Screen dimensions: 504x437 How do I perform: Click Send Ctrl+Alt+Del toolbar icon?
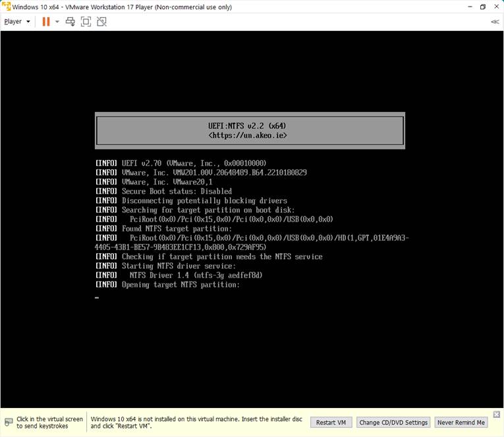pos(70,21)
